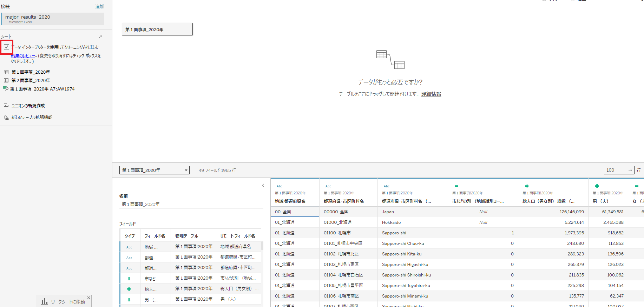The height and width of the screenshot is (307, 644).
Task: Close the ワークシートに移動 tooltip
Action: tap(88, 298)
